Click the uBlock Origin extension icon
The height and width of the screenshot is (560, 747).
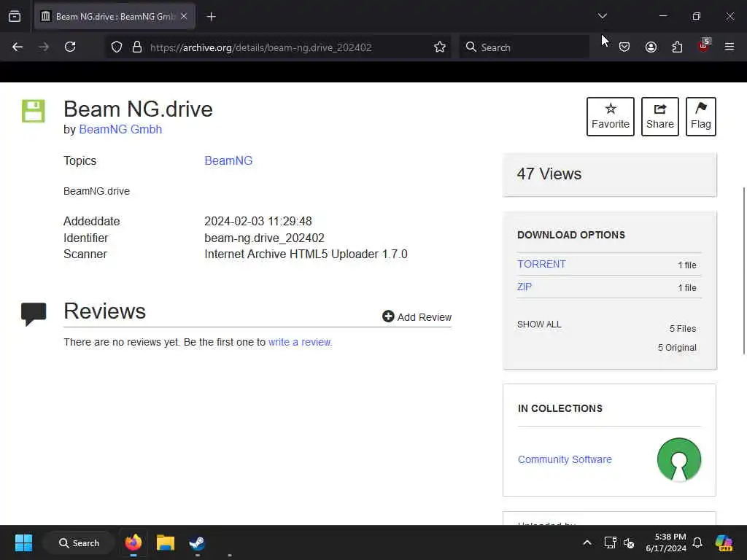(704, 46)
